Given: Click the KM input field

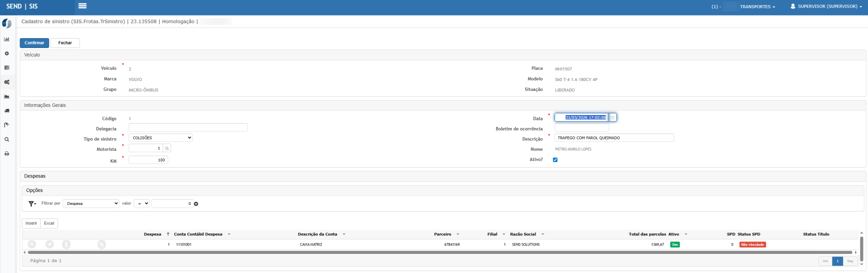Looking at the screenshot, I should (x=148, y=160).
